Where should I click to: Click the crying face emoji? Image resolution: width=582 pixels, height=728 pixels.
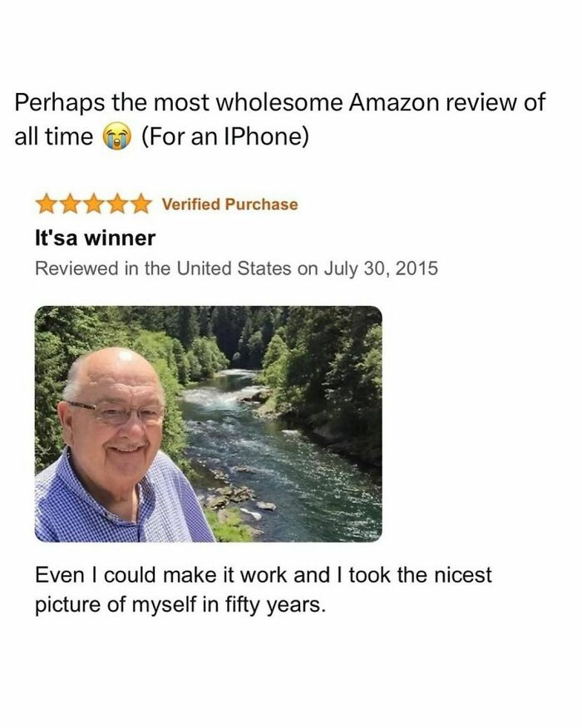click(117, 136)
